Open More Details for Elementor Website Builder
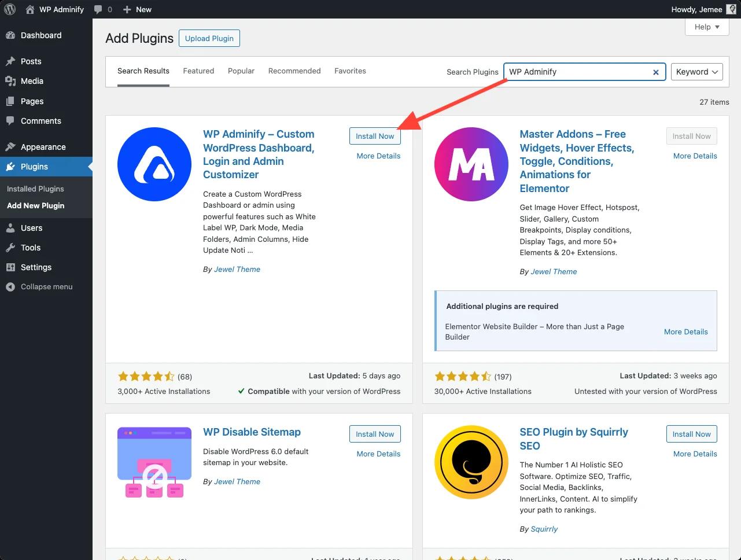741x560 pixels. [686, 331]
